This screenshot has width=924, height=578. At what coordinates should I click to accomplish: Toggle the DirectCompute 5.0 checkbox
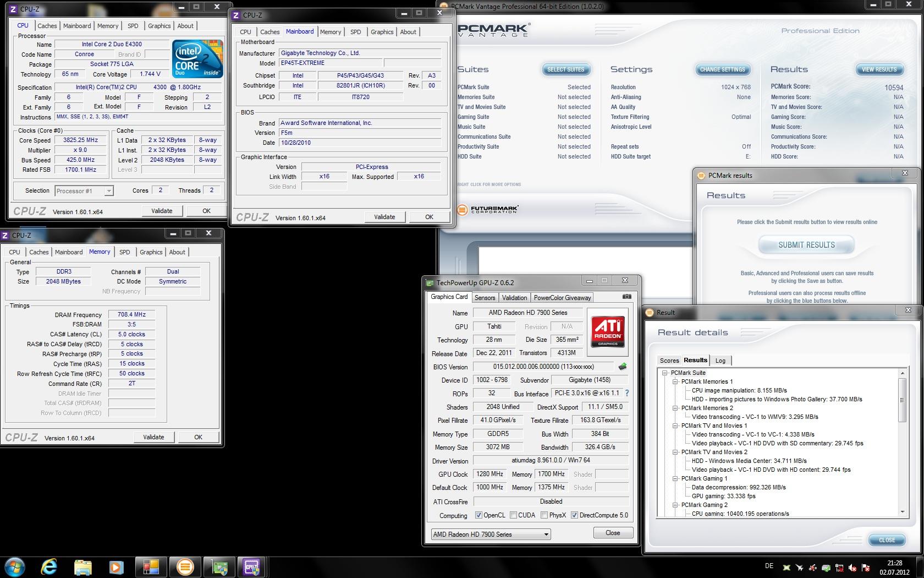coord(574,515)
